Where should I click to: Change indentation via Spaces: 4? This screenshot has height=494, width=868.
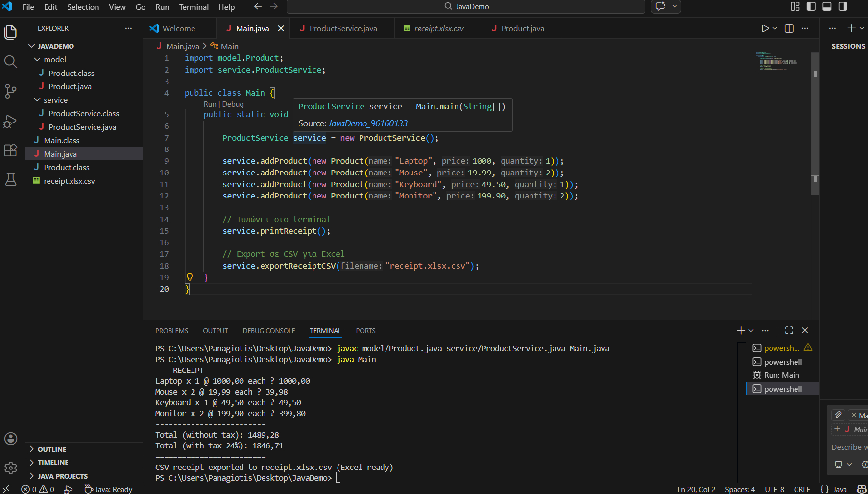(x=740, y=489)
